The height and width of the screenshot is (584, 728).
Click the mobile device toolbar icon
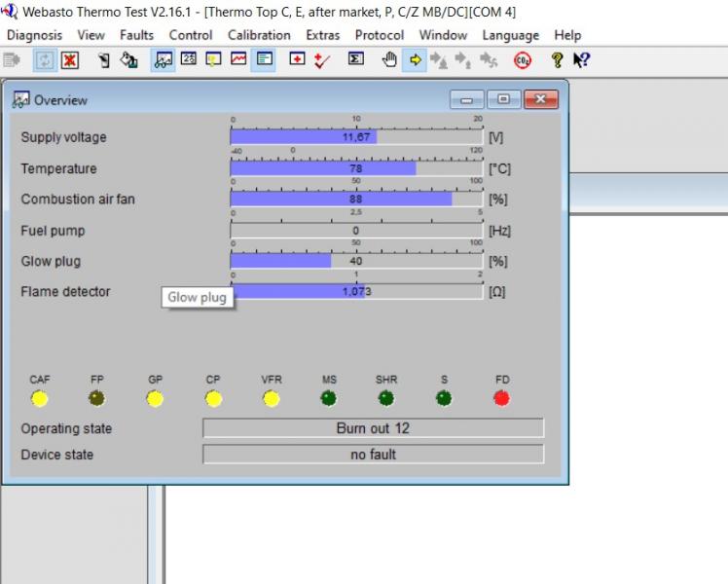click(x=104, y=60)
